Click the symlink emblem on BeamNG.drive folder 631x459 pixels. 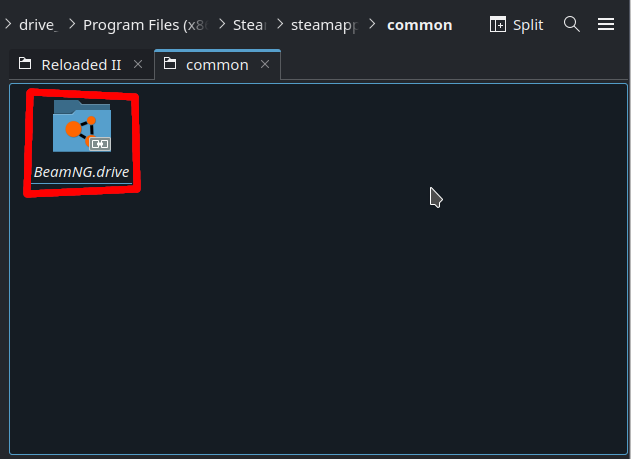pyautogui.click(x=100, y=144)
